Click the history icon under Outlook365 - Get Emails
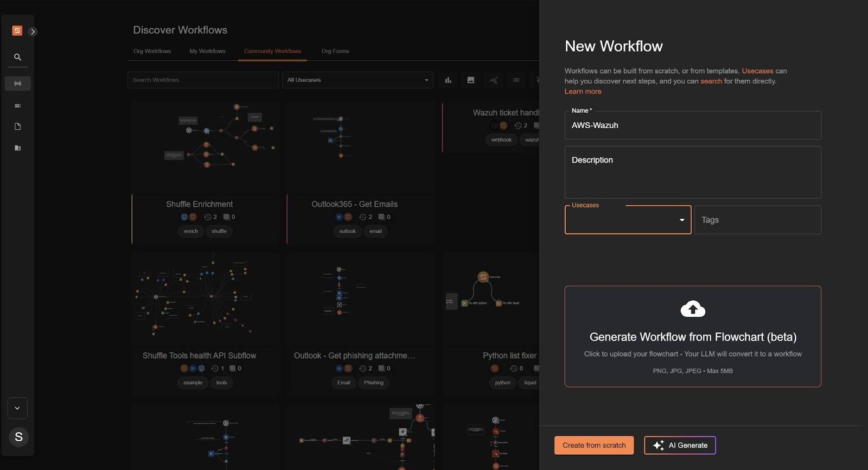The height and width of the screenshot is (470, 868). click(362, 217)
